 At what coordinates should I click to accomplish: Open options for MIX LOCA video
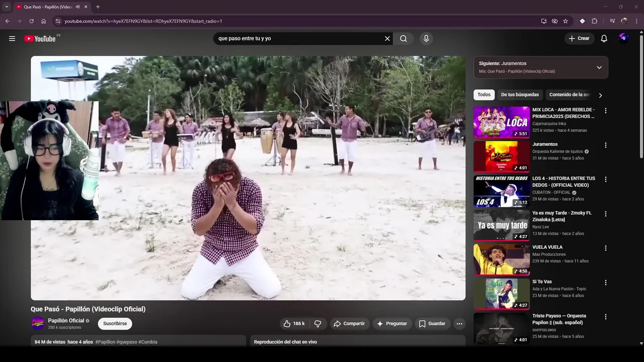(x=606, y=111)
